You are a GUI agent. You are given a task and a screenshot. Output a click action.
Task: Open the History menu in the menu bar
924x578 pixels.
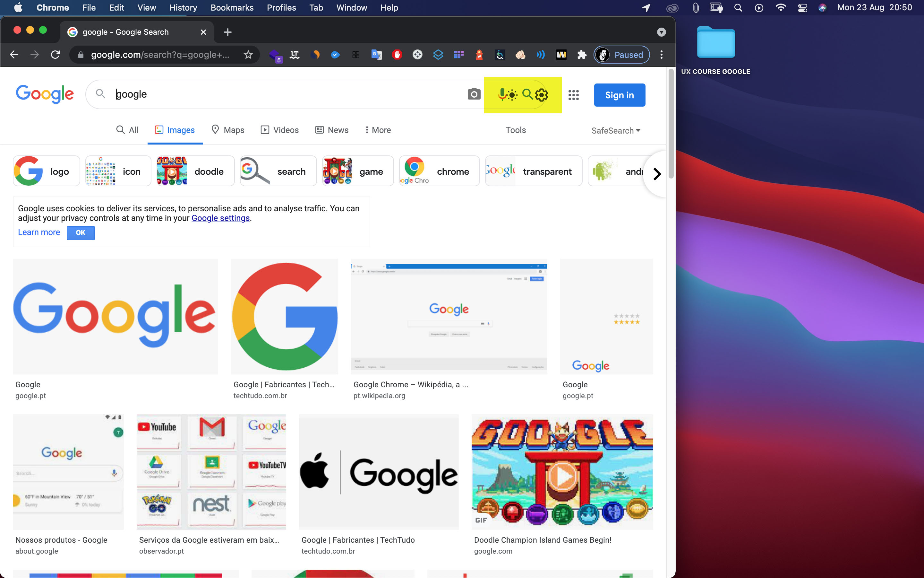(183, 8)
